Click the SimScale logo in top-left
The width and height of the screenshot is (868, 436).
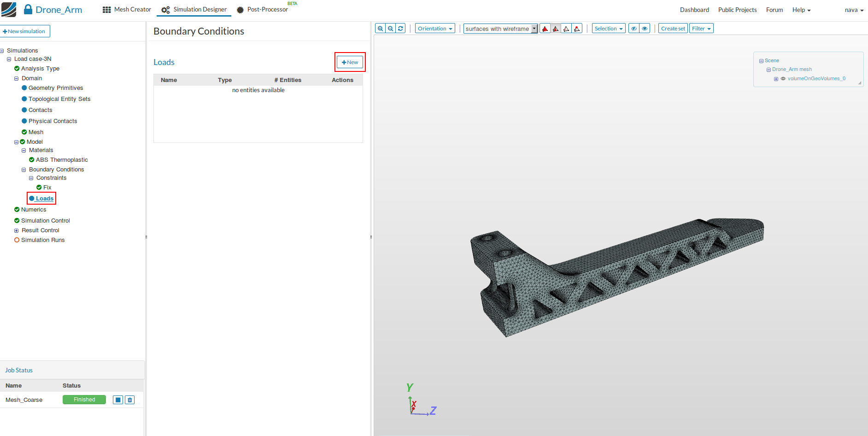[x=9, y=9]
